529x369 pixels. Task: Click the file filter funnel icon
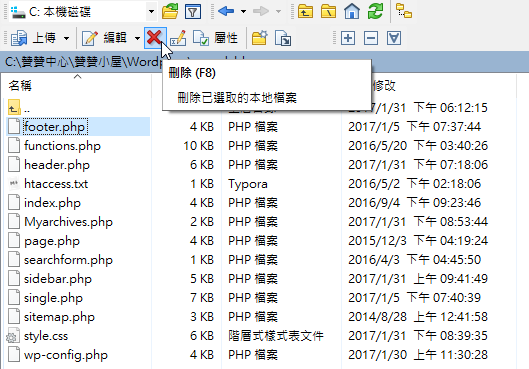[x=193, y=12]
